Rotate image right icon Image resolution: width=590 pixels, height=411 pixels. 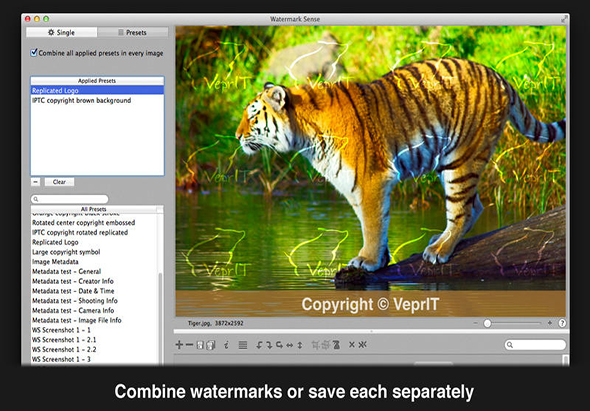coord(269,345)
